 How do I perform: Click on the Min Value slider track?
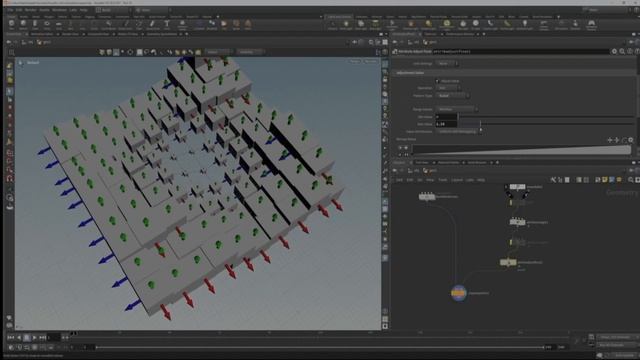tap(547, 117)
